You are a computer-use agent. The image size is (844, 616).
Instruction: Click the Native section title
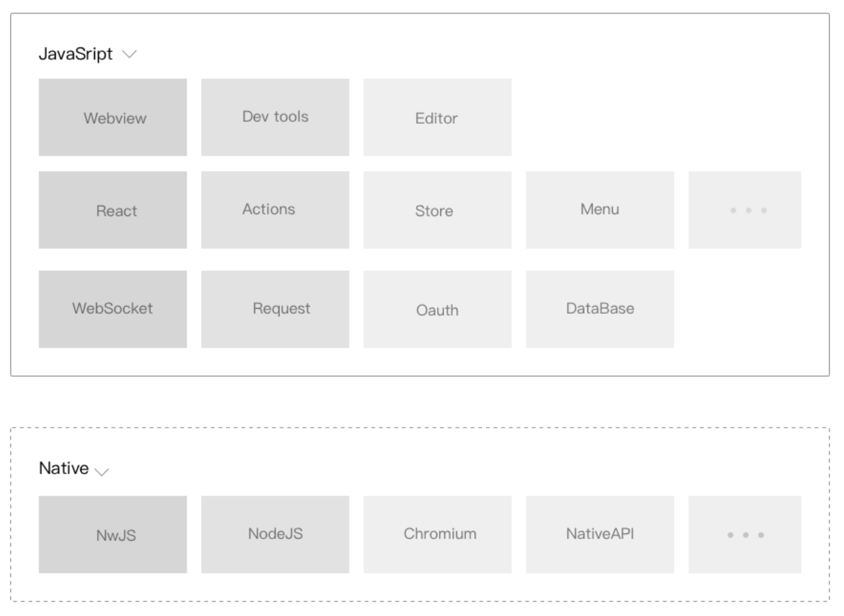click(x=64, y=468)
